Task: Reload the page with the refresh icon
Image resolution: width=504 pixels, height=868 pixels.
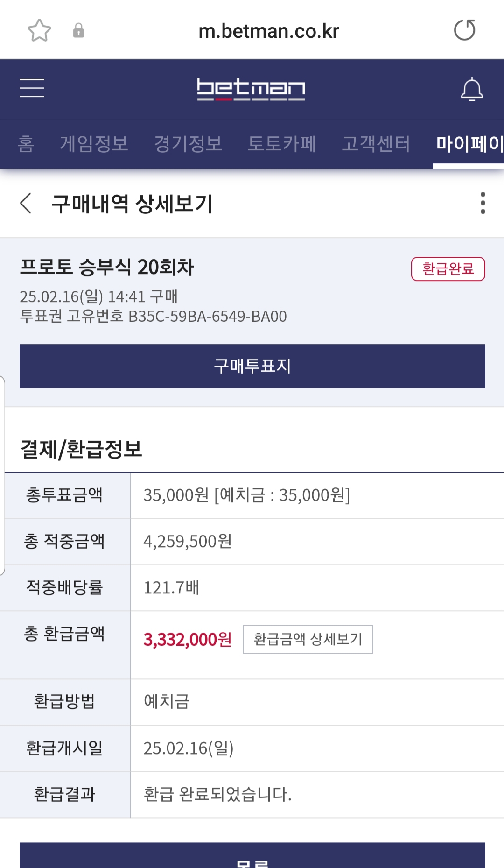Action: 464,30
